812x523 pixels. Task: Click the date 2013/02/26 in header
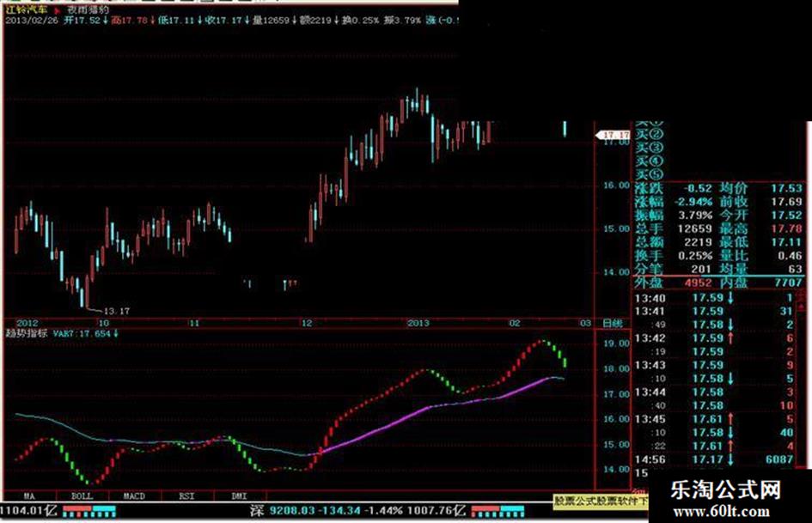[x=32, y=21]
